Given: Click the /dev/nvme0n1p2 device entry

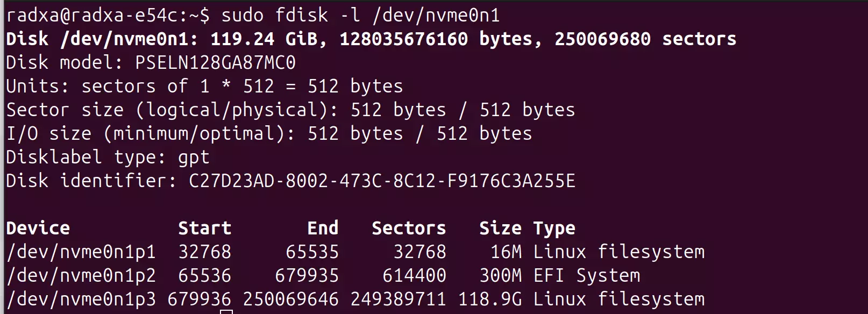Looking at the screenshot, I should 81,276.
